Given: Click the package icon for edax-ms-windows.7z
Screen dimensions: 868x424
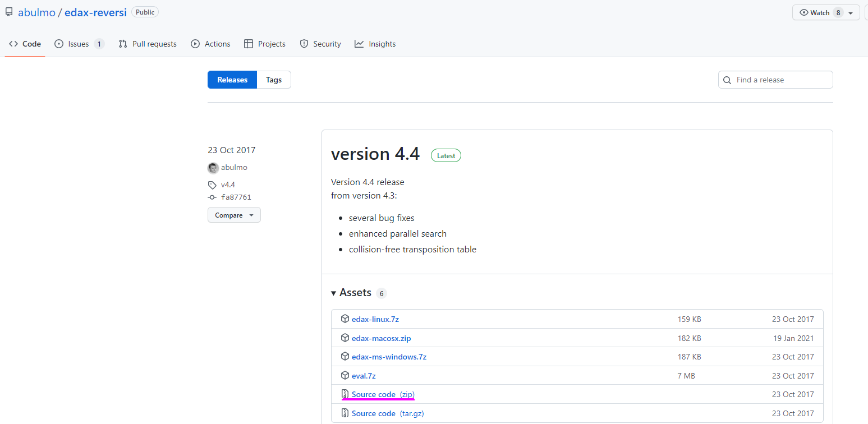Looking at the screenshot, I should point(345,357).
